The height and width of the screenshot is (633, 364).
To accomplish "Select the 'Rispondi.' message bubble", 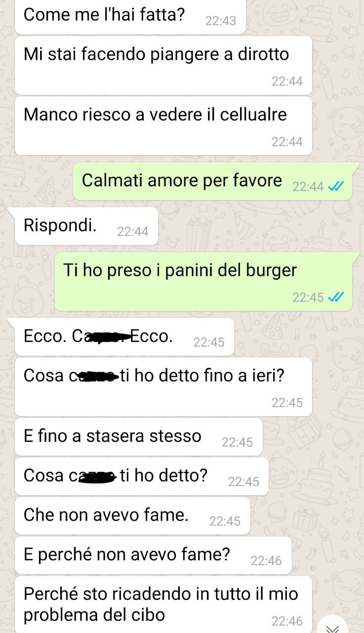I will coord(86,226).
